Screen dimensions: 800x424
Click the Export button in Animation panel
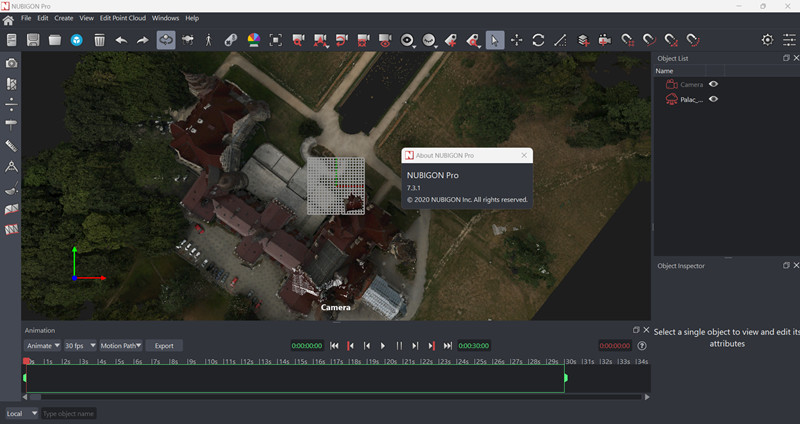click(x=164, y=346)
